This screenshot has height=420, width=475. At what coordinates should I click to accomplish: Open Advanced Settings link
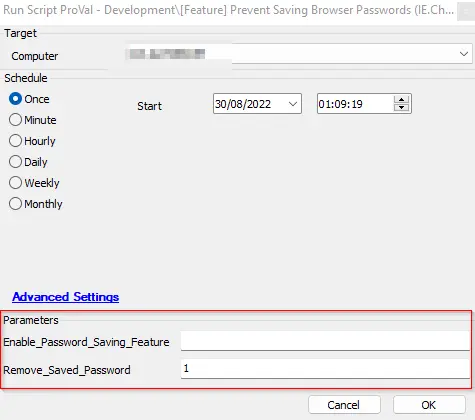(x=66, y=297)
